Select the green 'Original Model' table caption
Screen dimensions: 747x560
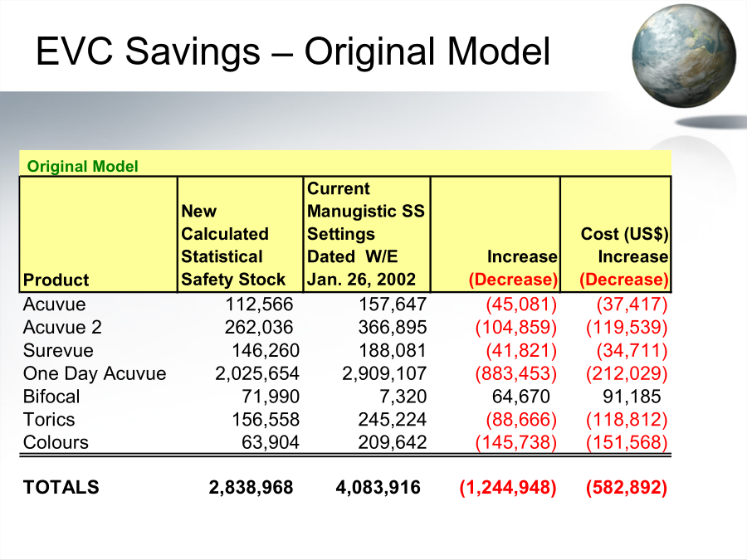tap(82, 166)
